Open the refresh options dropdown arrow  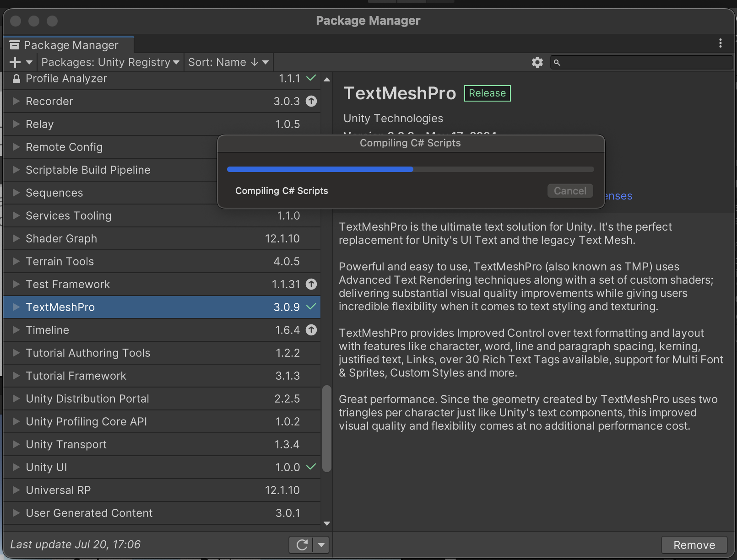click(321, 545)
